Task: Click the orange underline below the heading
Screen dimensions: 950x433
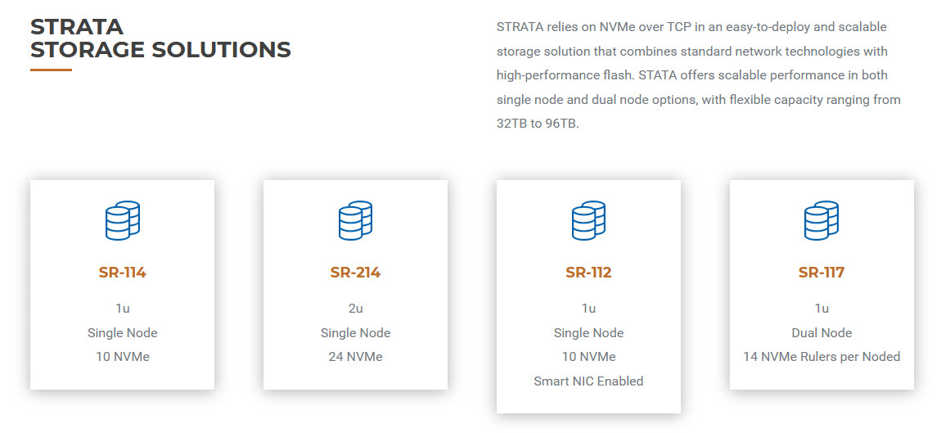Action: pos(51,70)
